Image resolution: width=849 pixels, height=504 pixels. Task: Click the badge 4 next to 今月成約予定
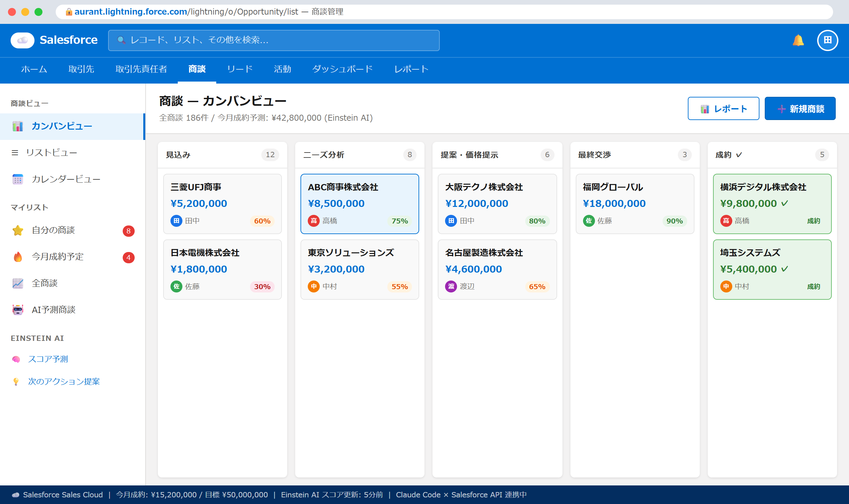pos(128,257)
